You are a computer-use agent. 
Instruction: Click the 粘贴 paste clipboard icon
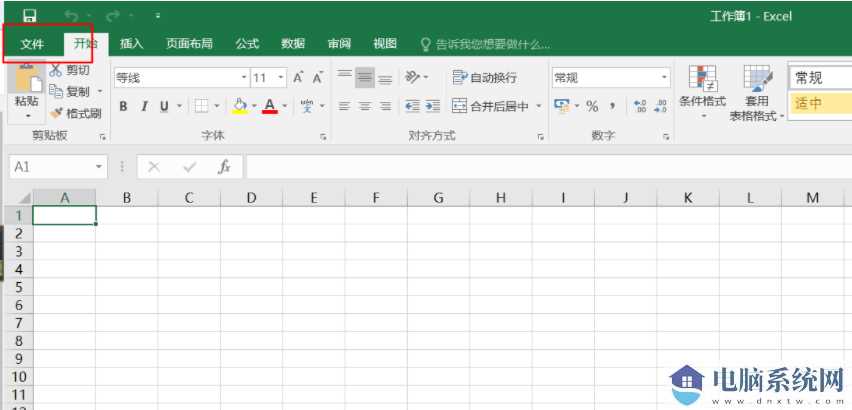tap(27, 78)
